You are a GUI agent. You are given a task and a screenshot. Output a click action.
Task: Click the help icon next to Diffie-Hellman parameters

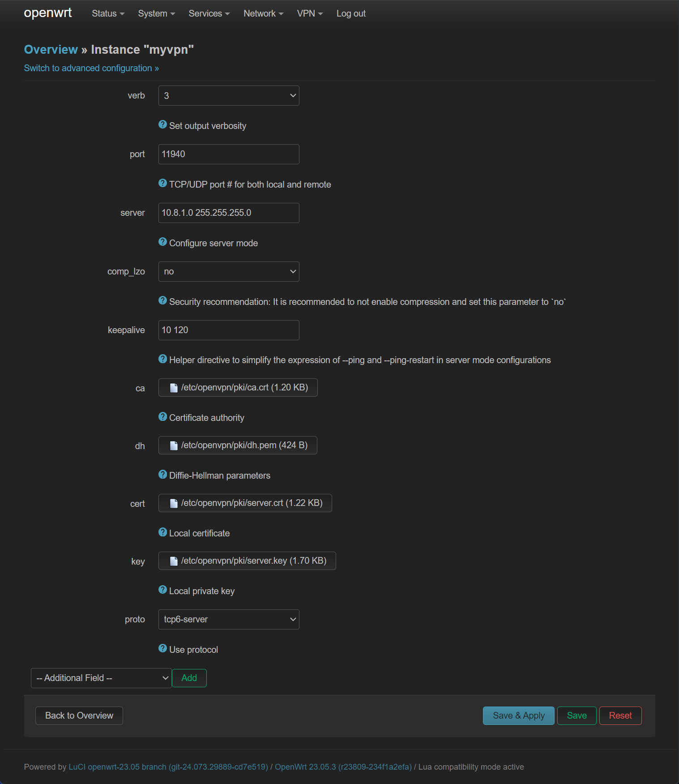pyautogui.click(x=162, y=475)
